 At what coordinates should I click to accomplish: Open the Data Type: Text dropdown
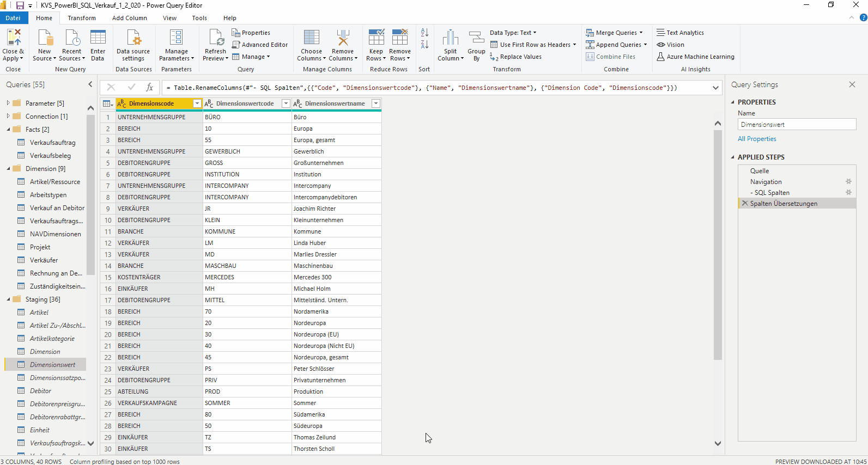pos(513,33)
